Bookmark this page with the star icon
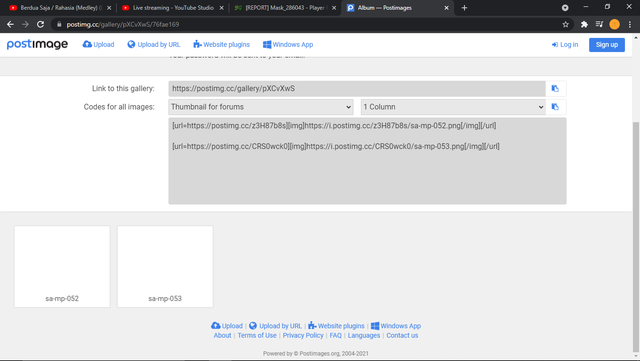 pyautogui.click(x=565, y=25)
